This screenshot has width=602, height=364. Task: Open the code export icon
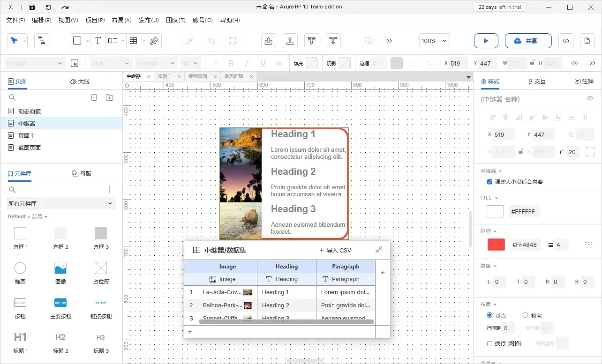click(x=566, y=41)
